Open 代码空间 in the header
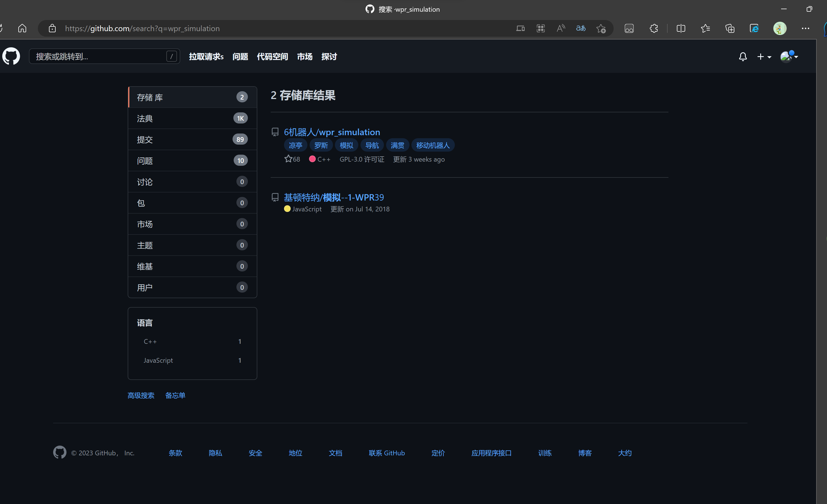Image resolution: width=827 pixels, height=504 pixels. coord(272,56)
